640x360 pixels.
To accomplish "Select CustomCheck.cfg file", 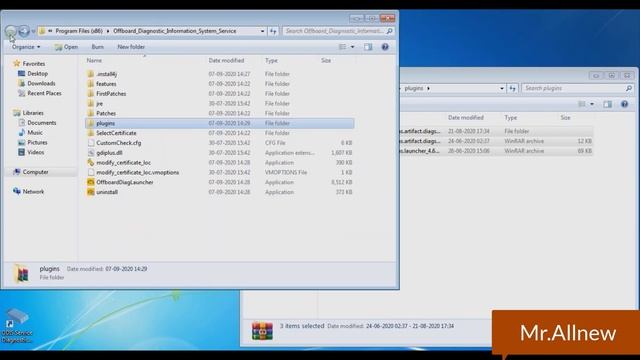I will (x=119, y=143).
